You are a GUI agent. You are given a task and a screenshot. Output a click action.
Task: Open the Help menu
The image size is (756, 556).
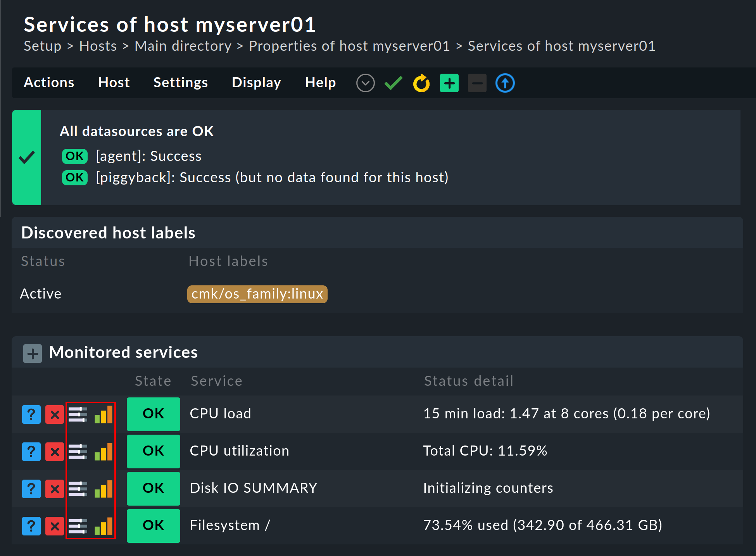(320, 83)
